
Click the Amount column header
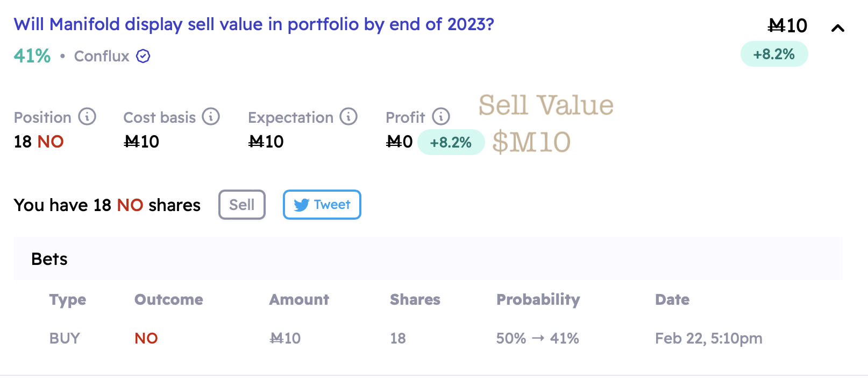pyautogui.click(x=299, y=299)
